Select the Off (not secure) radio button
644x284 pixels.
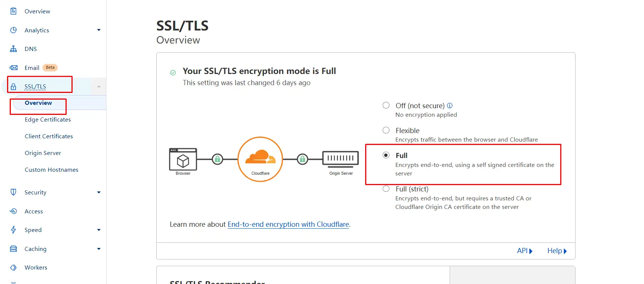[386, 105]
